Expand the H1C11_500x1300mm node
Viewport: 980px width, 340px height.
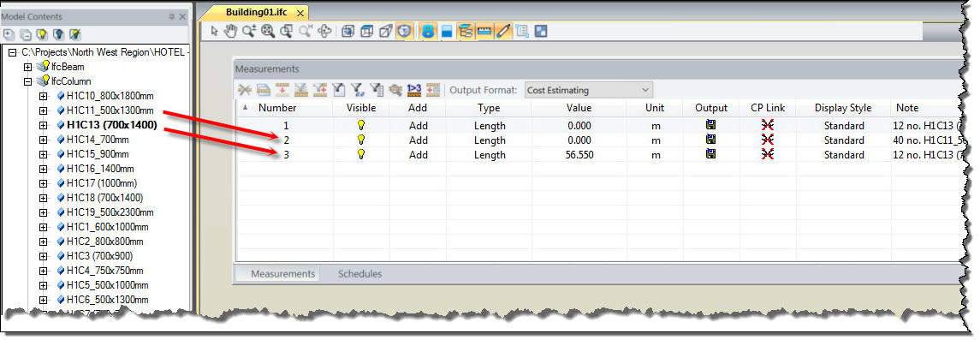(x=43, y=110)
